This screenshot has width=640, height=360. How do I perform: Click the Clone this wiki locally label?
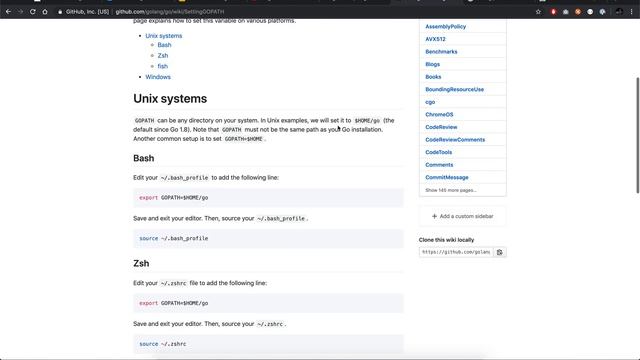point(447,240)
